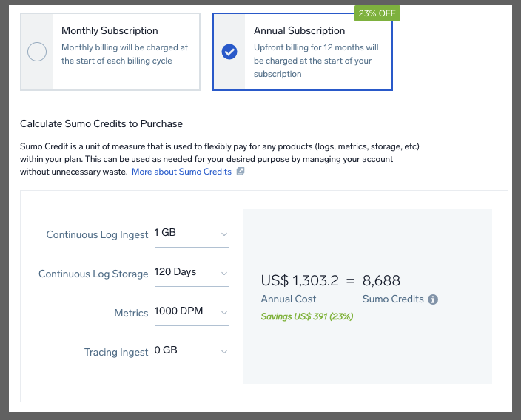
Task: Click the Monthly billing description text
Action: click(124, 54)
